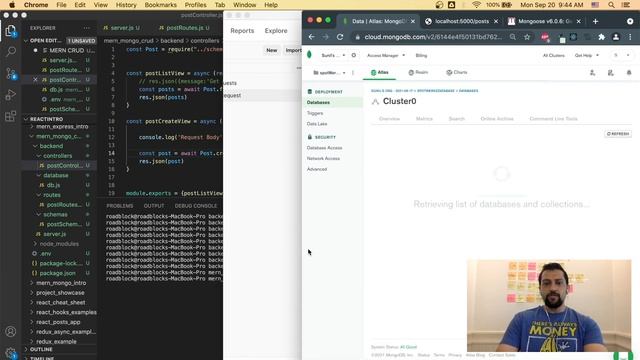Expand the Outline section
The height and width of the screenshot is (360, 640).
click(x=26, y=349)
